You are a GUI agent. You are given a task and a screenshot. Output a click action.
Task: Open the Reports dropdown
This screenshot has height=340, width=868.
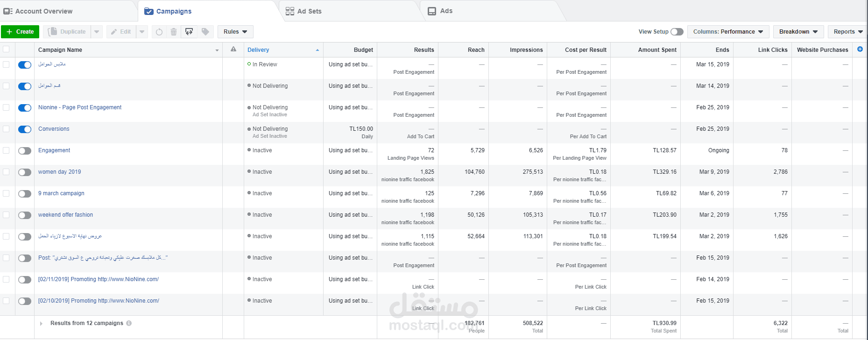click(x=848, y=32)
